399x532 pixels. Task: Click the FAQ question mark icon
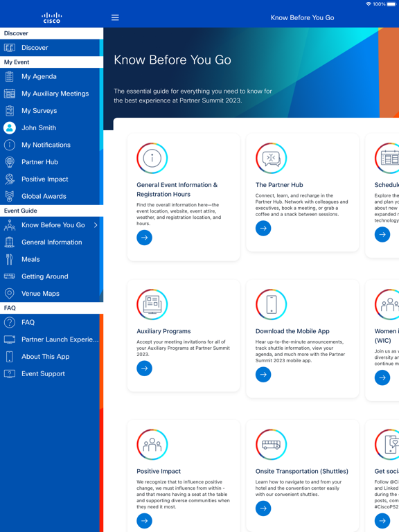10,322
